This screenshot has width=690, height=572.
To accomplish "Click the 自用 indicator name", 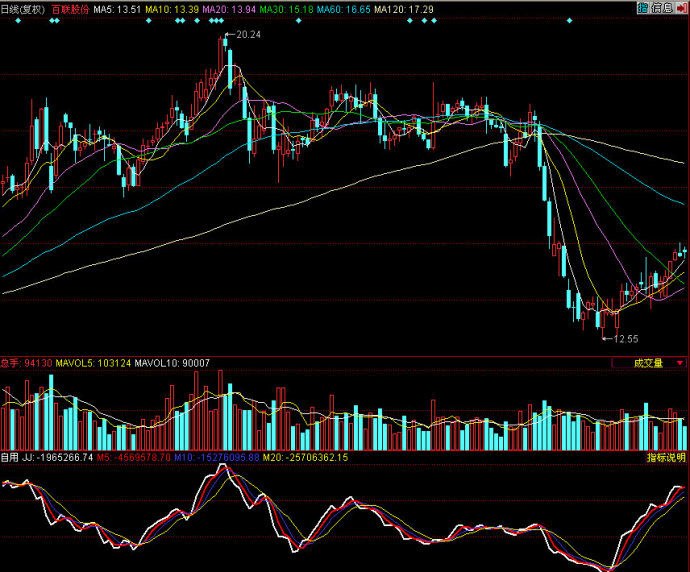I will [x=9, y=458].
